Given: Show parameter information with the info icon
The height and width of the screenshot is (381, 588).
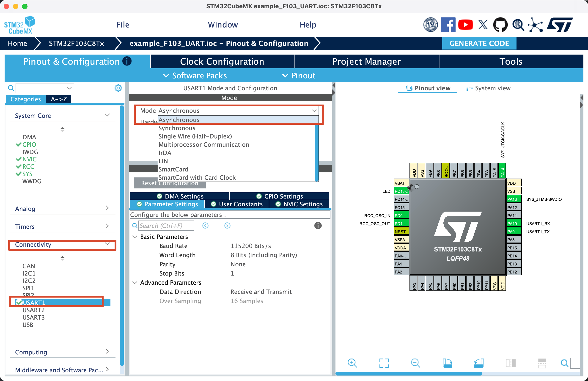Looking at the screenshot, I should coord(318,225).
